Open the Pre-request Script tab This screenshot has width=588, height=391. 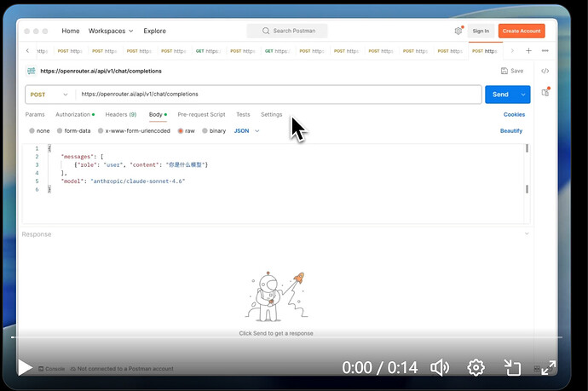201,114
